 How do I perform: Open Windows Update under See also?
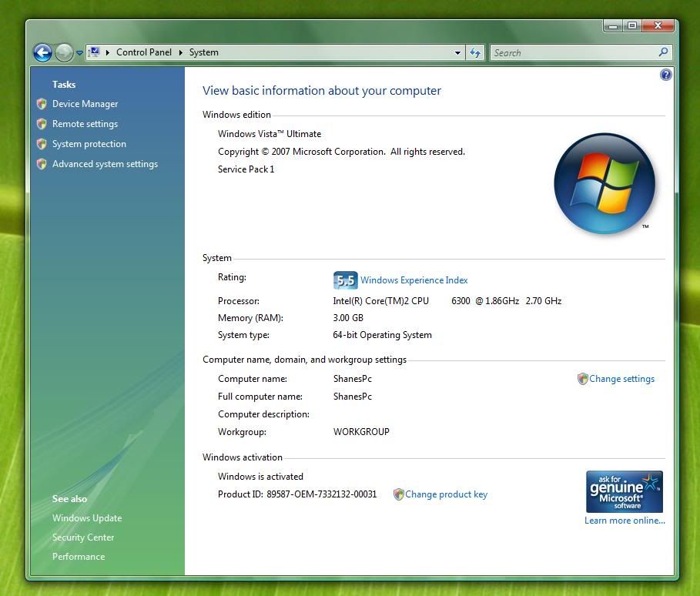[x=87, y=518]
